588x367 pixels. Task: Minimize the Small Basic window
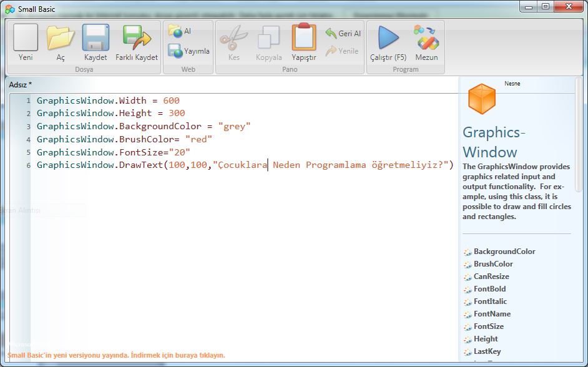pyautogui.click(x=529, y=6)
